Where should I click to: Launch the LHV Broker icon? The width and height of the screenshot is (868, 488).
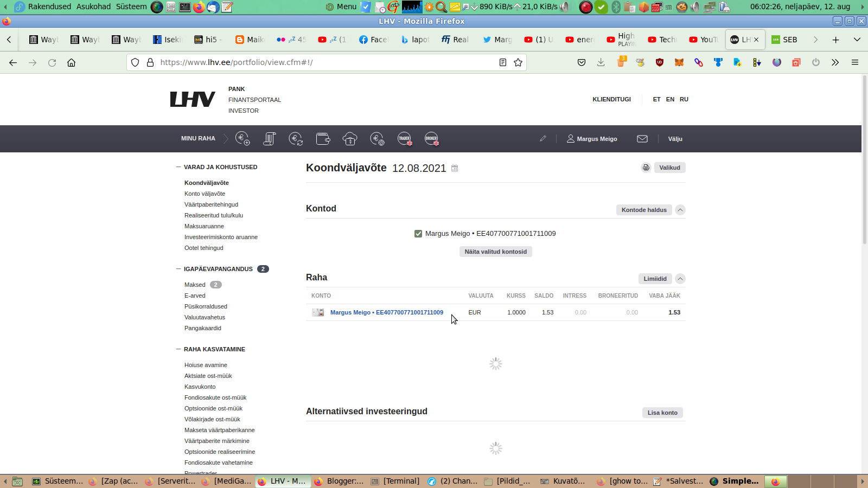coord(432,139)
